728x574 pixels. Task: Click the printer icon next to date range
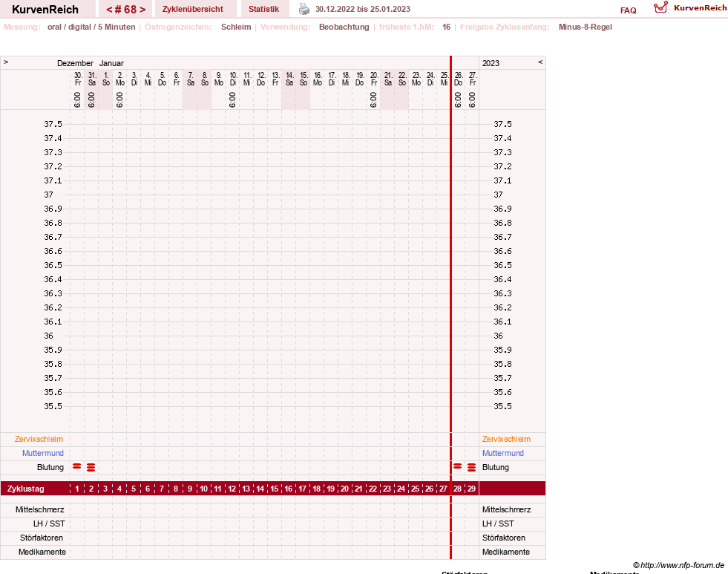(x=304, y=9)
